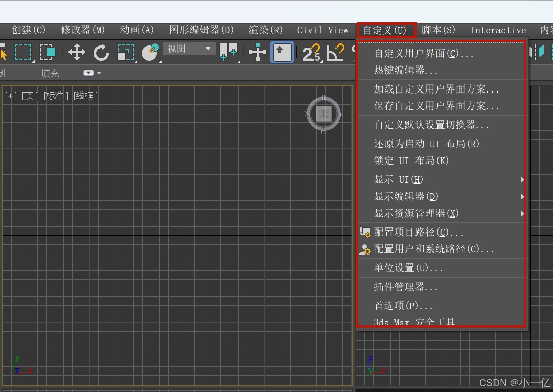Select 保存自定义用户界面方案...

coord(442,106)
